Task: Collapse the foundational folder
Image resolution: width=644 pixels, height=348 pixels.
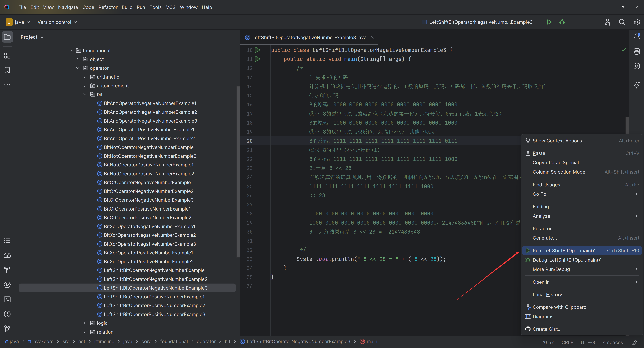Action: (x=71, y=50)
